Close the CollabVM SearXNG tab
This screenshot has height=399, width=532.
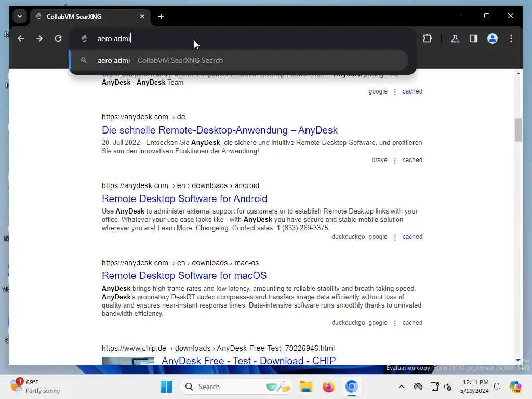[x=142, y=16]
